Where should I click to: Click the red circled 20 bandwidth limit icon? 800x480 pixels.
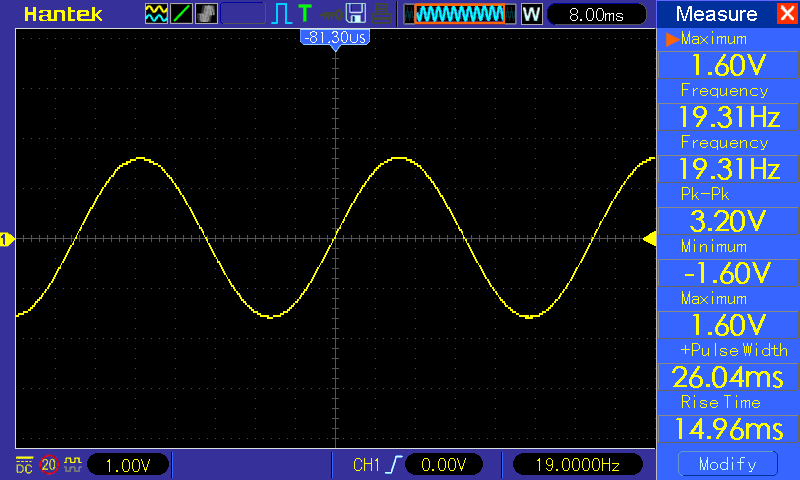pyautogui.click(x=49, y=465)
